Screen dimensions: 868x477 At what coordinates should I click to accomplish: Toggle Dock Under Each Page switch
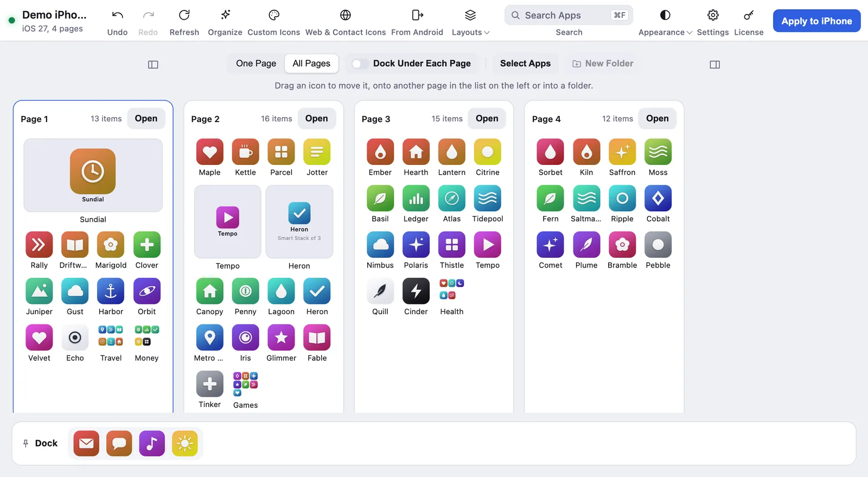pyautogui.click(x=360, y=64)
